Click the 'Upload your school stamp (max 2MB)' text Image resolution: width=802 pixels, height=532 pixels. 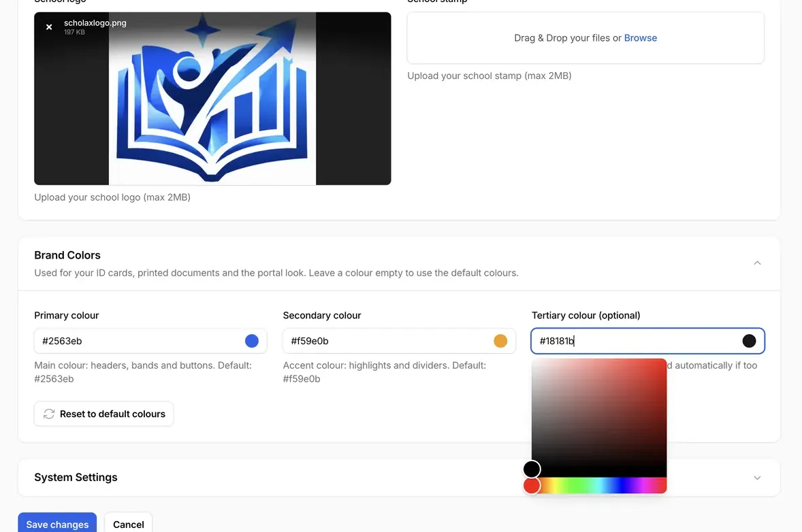[x=490, y=76]
